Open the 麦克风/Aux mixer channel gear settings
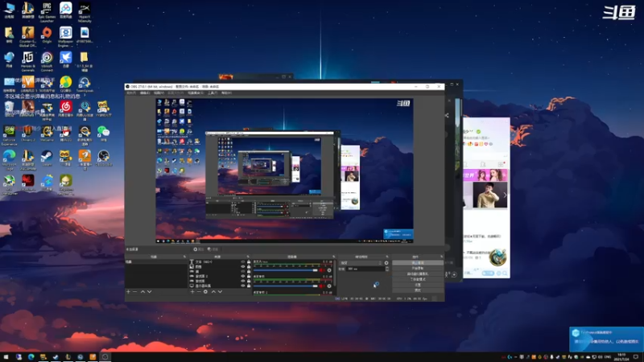The width and height of the screenshot is (644, 362). point(329,270)
